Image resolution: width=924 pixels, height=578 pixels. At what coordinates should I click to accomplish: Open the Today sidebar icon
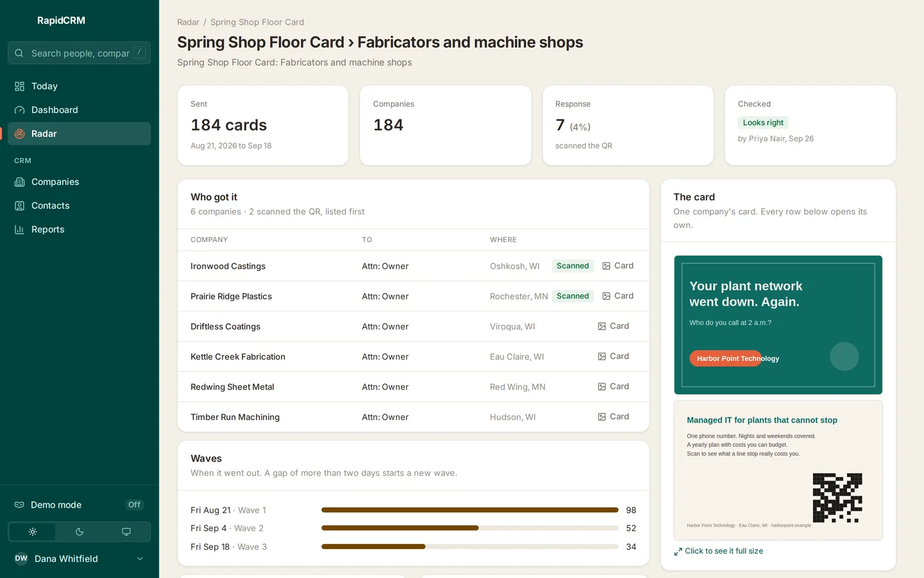click(20, 86)
